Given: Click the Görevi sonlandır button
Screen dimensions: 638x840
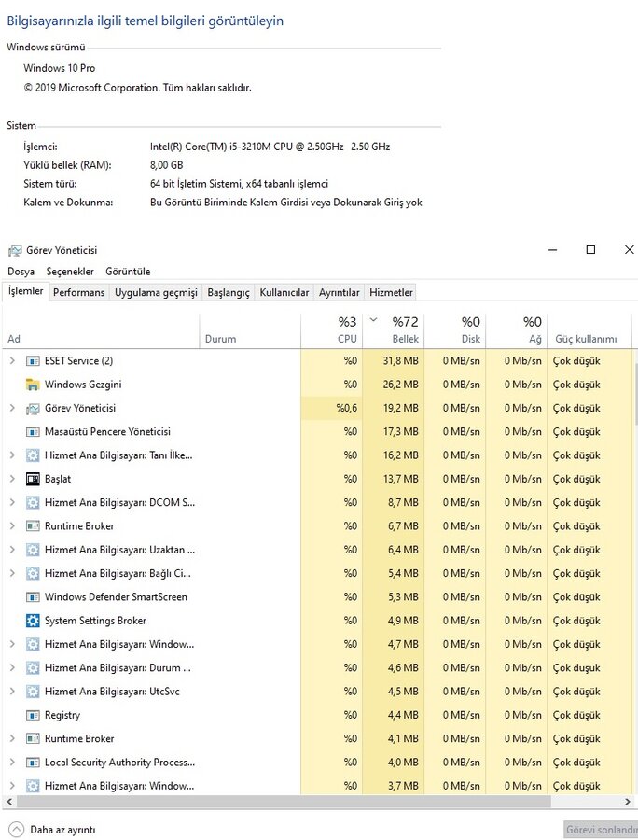Looking at the screenshot, I should (x=601, y=830).
